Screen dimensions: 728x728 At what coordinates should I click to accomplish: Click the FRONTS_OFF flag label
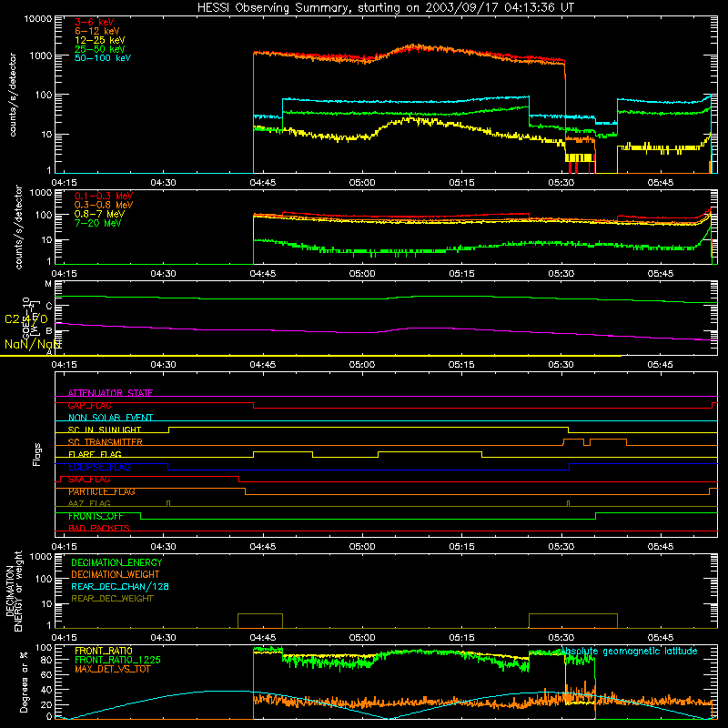[96, 516]
